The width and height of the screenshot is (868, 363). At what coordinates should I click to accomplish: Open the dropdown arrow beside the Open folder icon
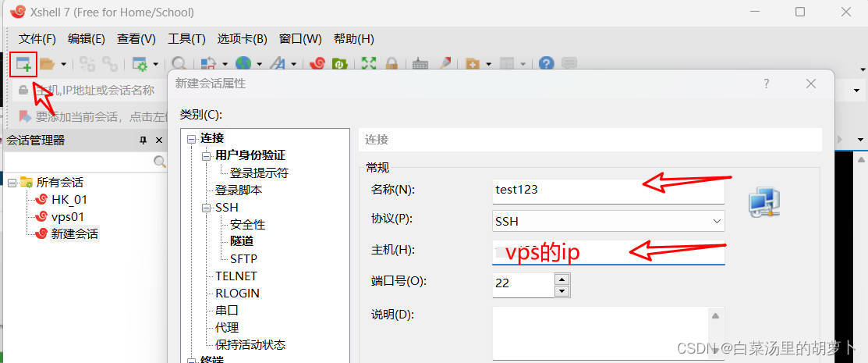63,65
